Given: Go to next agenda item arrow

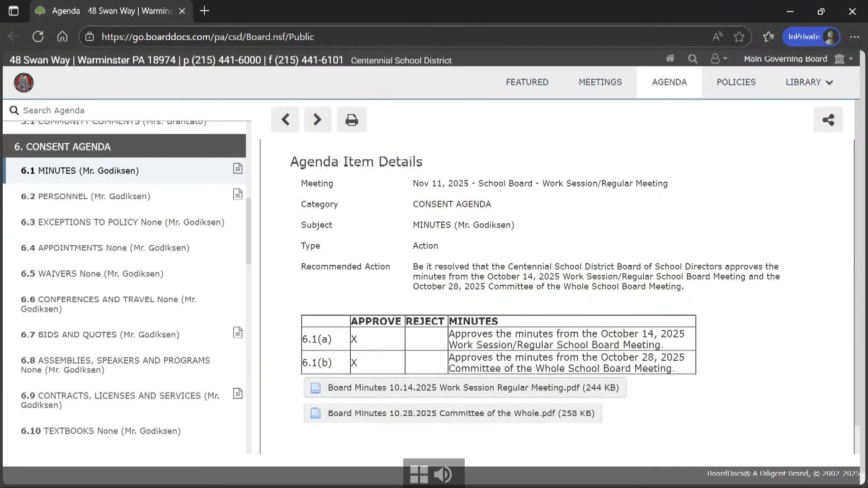Looking at the screenshot, I should click(x=317, y=120).
